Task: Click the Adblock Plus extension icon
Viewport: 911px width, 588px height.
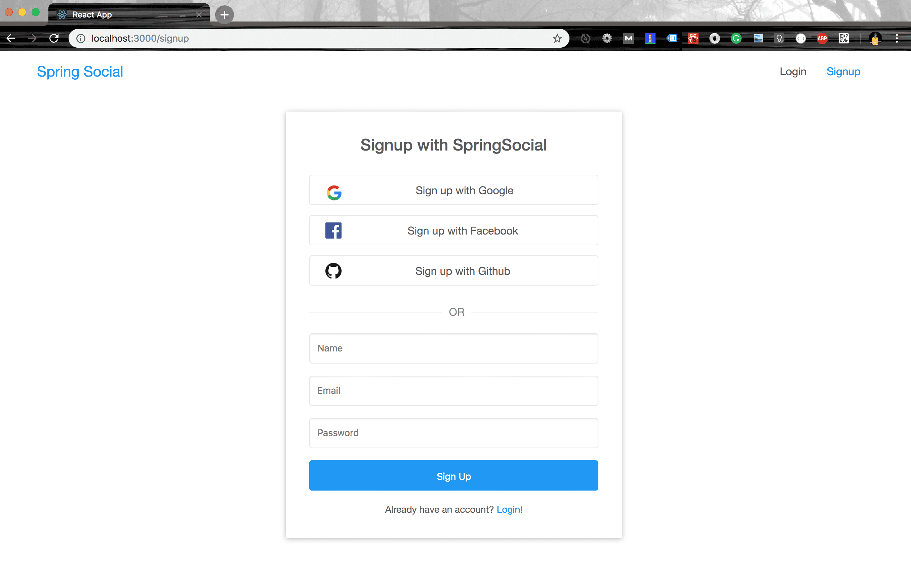Action: [822, 38]
